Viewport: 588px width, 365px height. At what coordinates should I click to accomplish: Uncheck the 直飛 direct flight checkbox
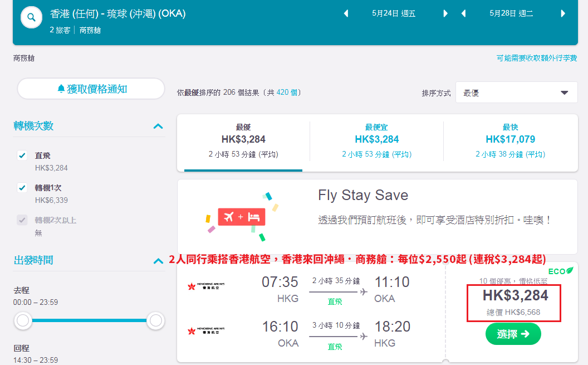point(22,155)
